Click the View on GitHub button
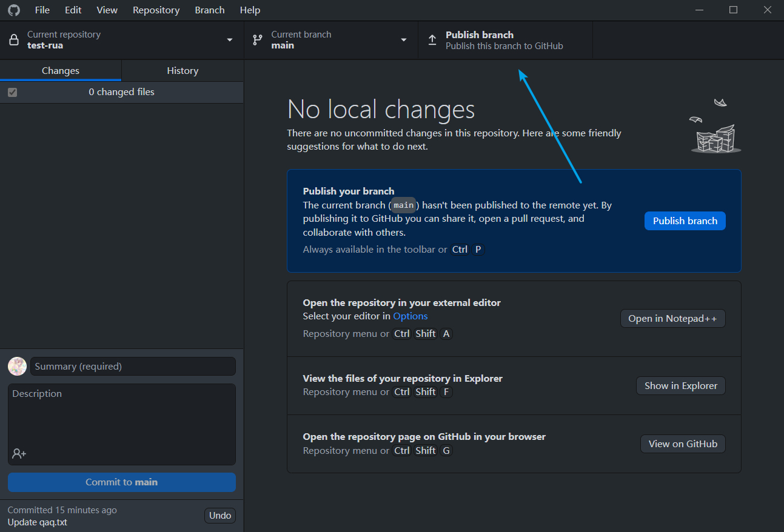The width and height of the screenshot is (784, 532). [x=683, y=444]
